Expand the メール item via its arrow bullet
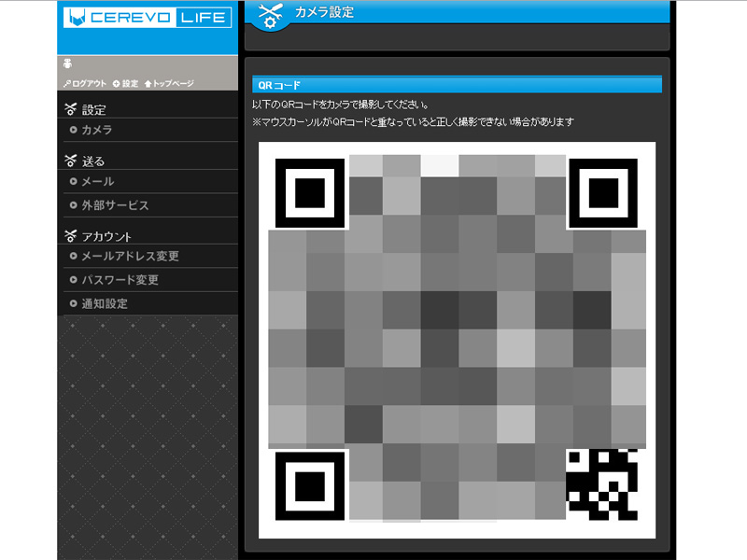Screen dimensions: 747x560 tap(73, 181)
